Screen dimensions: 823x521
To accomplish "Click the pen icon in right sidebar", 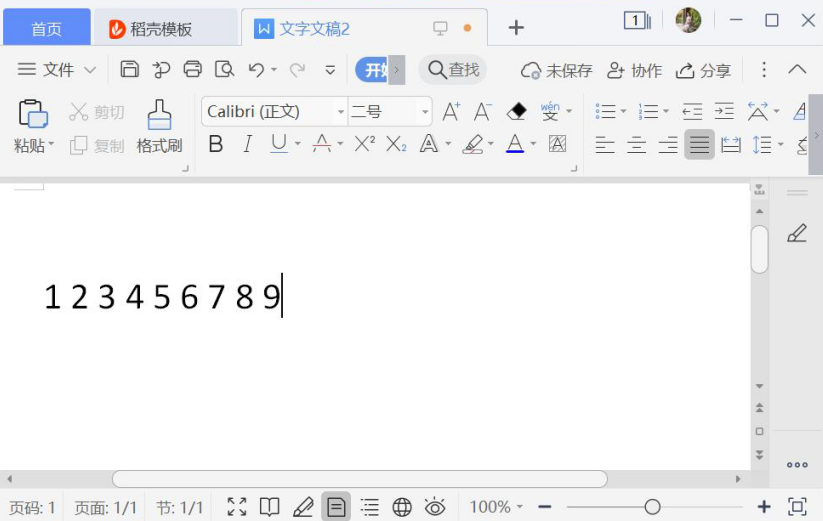I will [797, 233].
